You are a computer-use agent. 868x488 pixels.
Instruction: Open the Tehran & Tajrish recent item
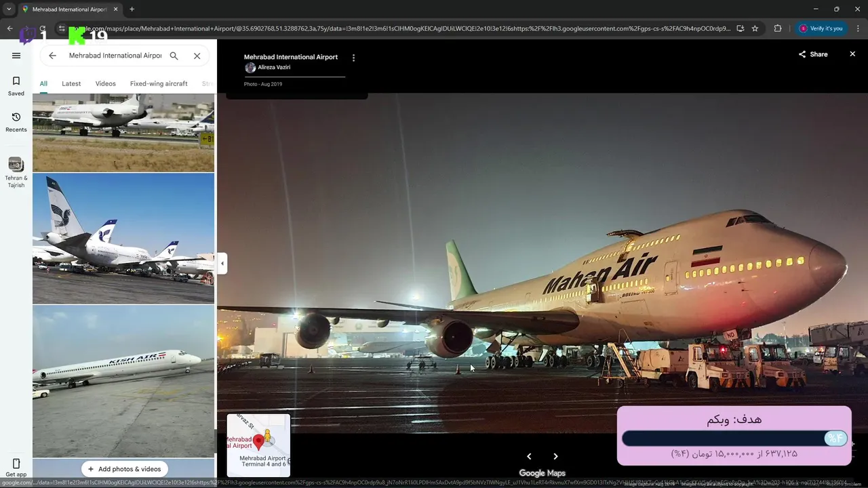(x=16, y=172)
